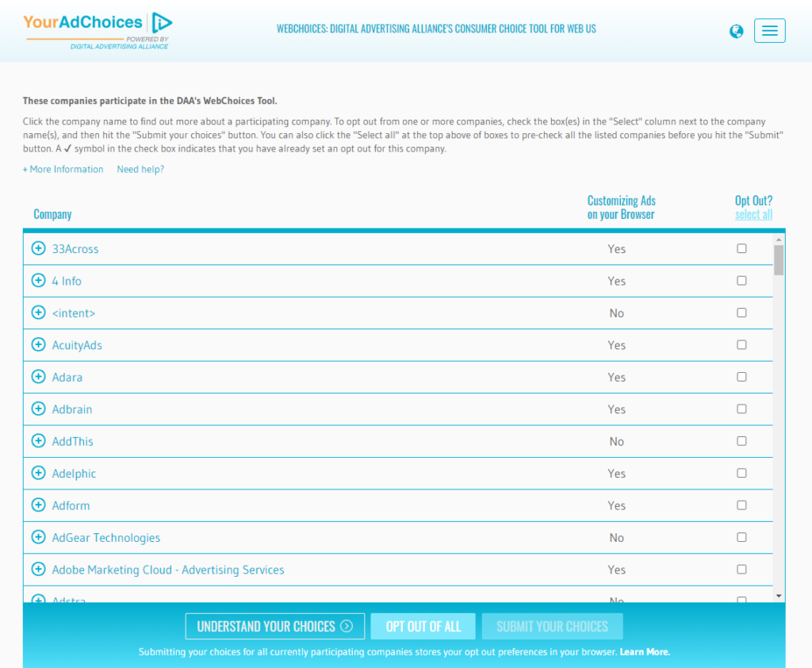Enable opt out for Adbrain
This screenshot has width=812, height=668.
click(x=741, y=409)
